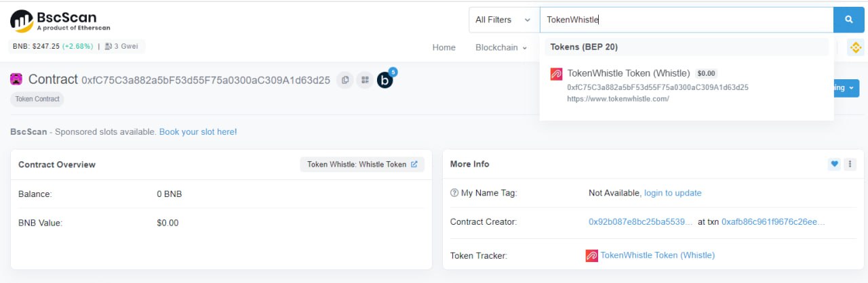Image resolution: width=868 pixels, height=283 pixels.
Task: Click the 3 Gwei gas indicator
Action: pyautogui.click(x=122, y=47)
